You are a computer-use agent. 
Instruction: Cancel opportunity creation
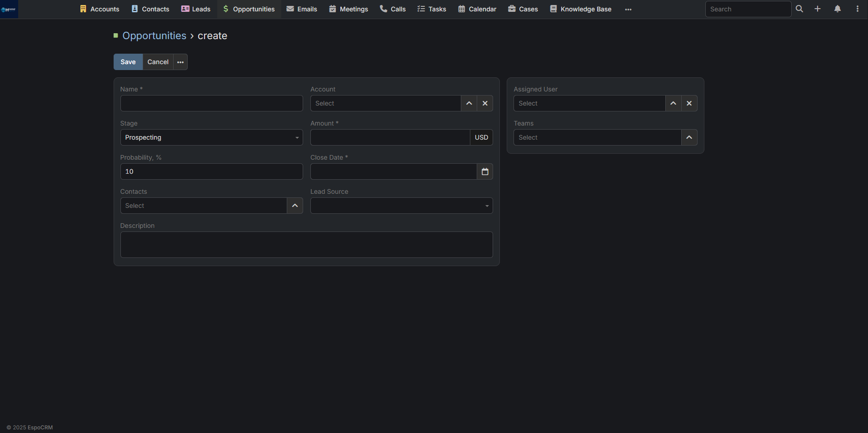158,62
